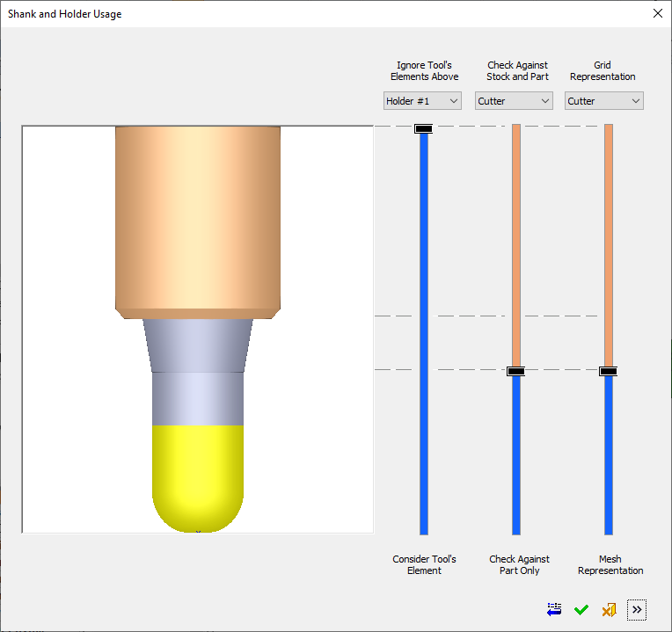Screen dimensions: 672x632
Task: Open the Grid Representation Cutter dropdown
Action: (x=604, y=101)
